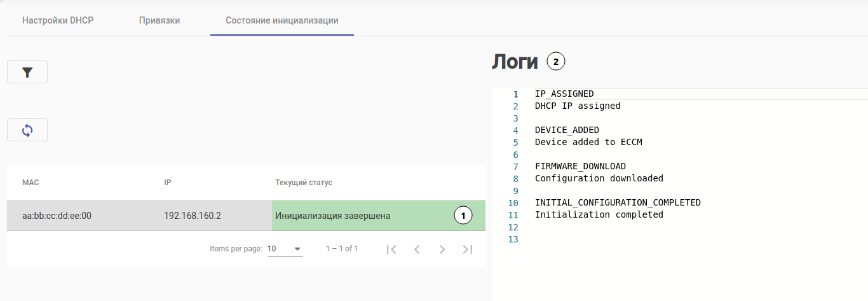Select the Состояние инициализации tab
Screen dimensions: 868x301
282,20
